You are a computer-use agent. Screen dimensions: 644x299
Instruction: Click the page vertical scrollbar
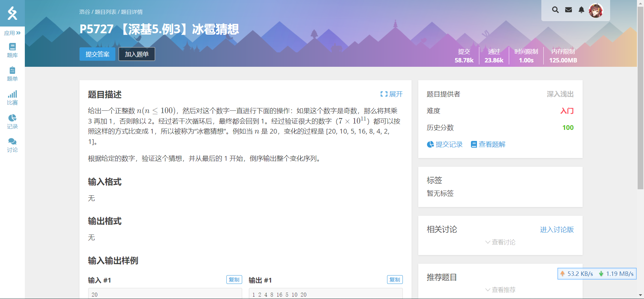[x=640, y=101]
